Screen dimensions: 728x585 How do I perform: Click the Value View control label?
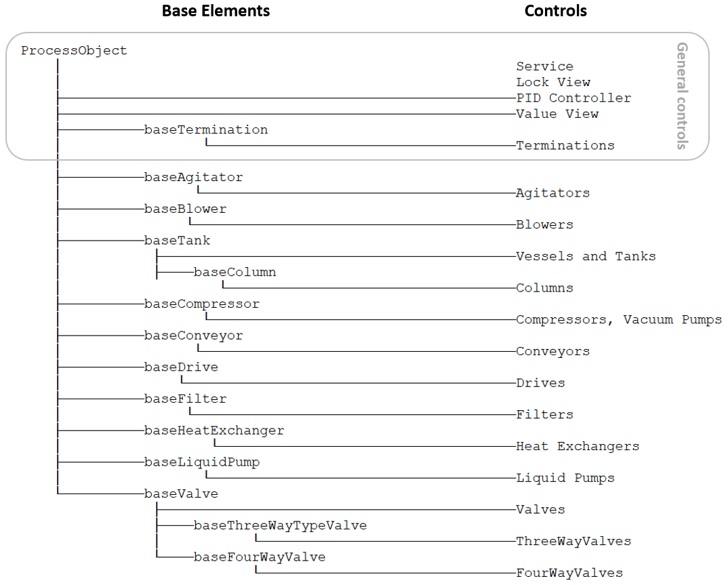coord(557,114)
